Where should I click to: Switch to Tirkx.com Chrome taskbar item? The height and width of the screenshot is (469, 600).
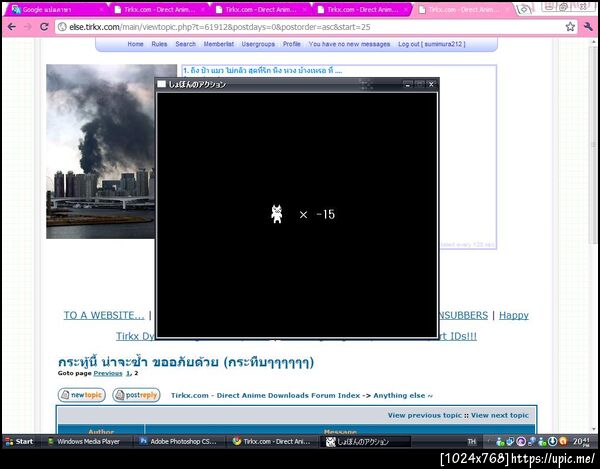pyautogui.click(x=272, y=441)
